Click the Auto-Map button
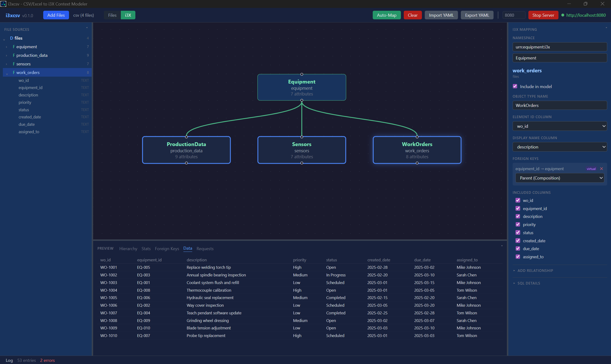This screenshot has height=364, width=611. pos(387,15)
